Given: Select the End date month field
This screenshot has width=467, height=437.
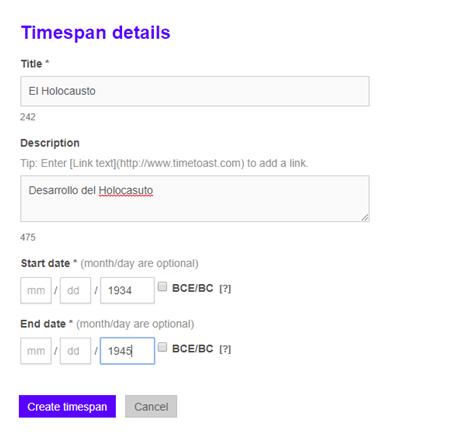Looking at the screenshot, I should (x=36, y=351).
